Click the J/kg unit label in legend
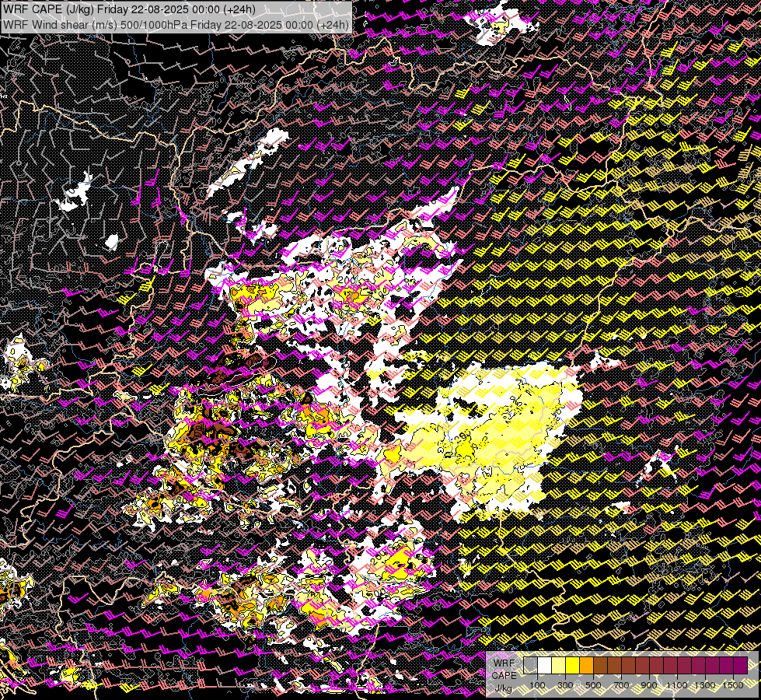Screen dimensions: 761x700 503,688
